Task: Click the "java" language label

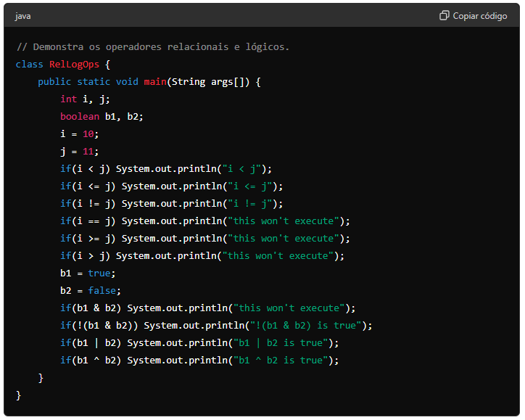Action: tap(22, 16)
